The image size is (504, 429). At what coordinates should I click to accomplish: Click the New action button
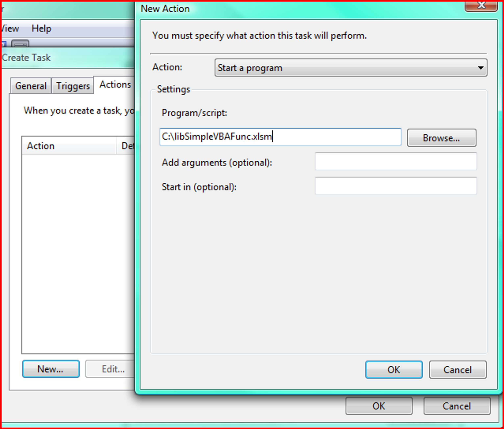[x=51, y=369]
